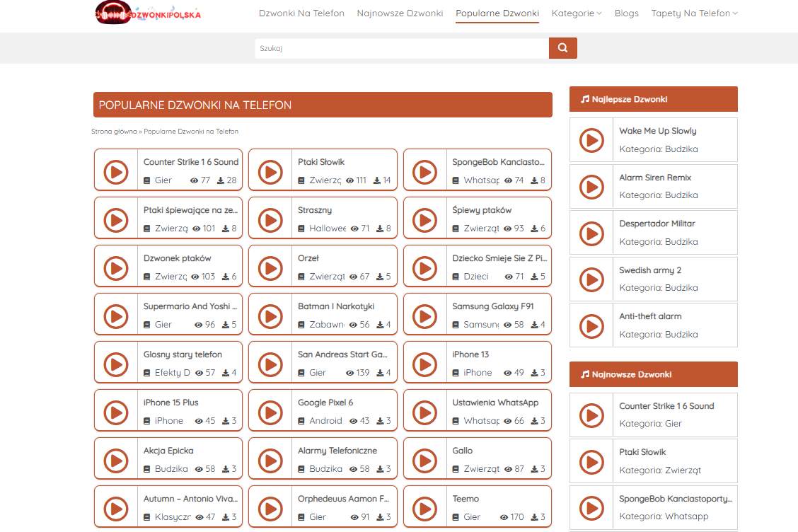Click the magnifier search button
Image resolution: width=798 pixels, height=532 pixels.
(562, 48)
